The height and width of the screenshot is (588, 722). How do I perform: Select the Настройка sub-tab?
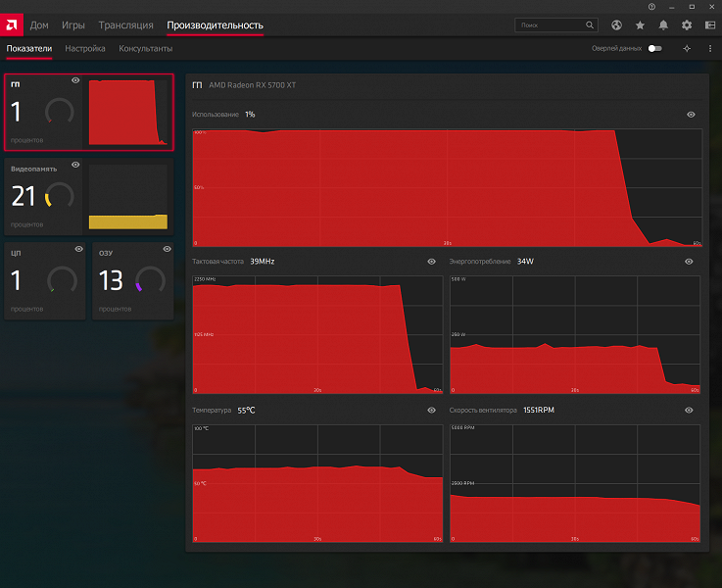tap(85, 48)
